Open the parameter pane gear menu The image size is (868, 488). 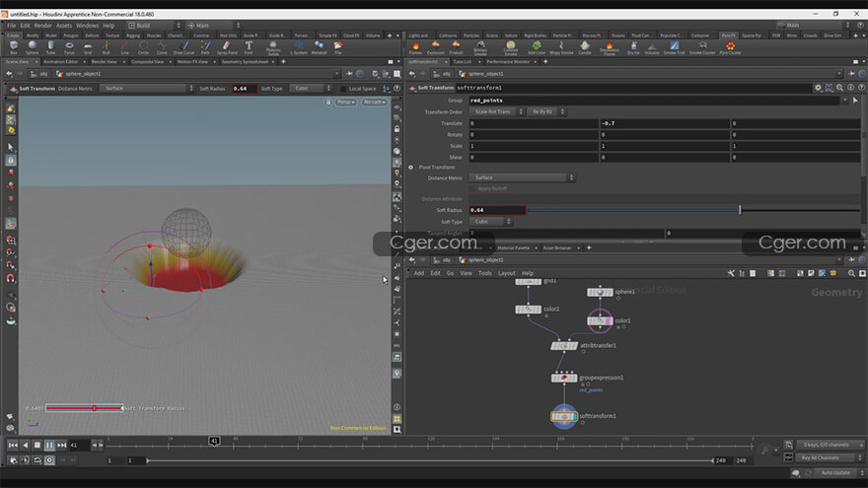(818, 88)
